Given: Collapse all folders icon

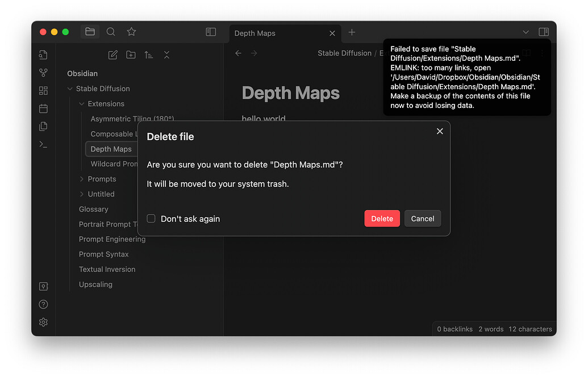Looking at the screenshot, I should pyautogui.click(x=167, y=55).
